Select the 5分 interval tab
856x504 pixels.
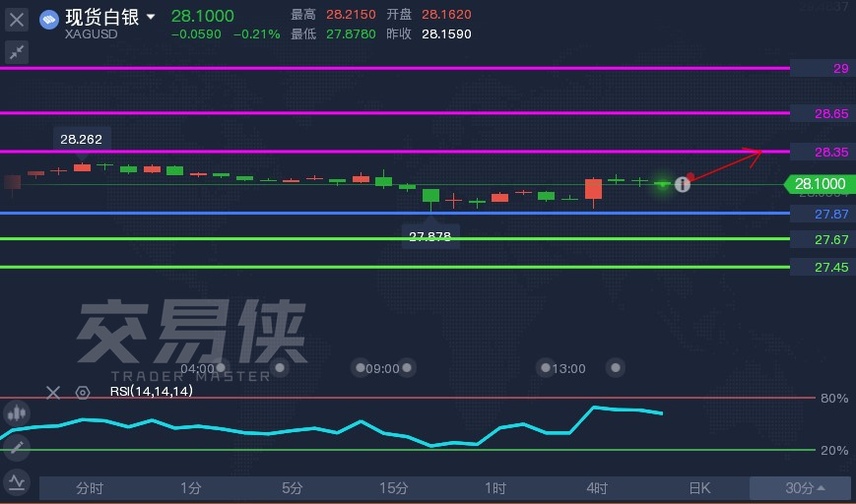coord(293,488)
